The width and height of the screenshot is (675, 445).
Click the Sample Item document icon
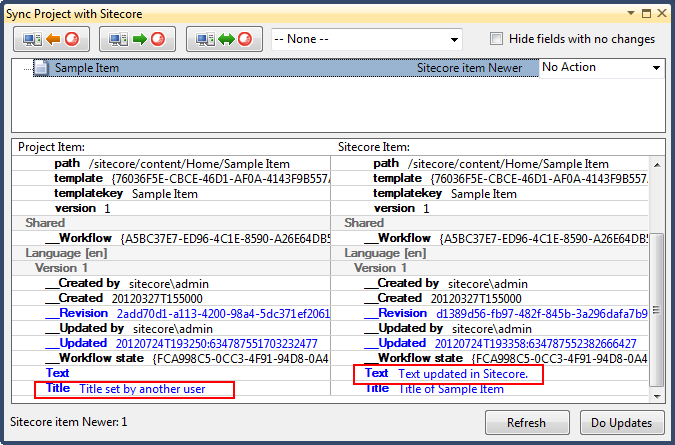coord(41,68)
